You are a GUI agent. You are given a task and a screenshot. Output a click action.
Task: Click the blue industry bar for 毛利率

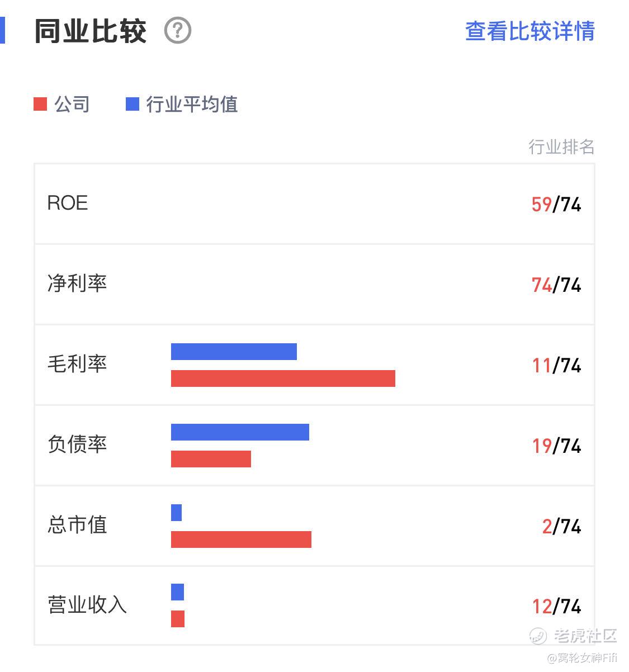(234, 352)
